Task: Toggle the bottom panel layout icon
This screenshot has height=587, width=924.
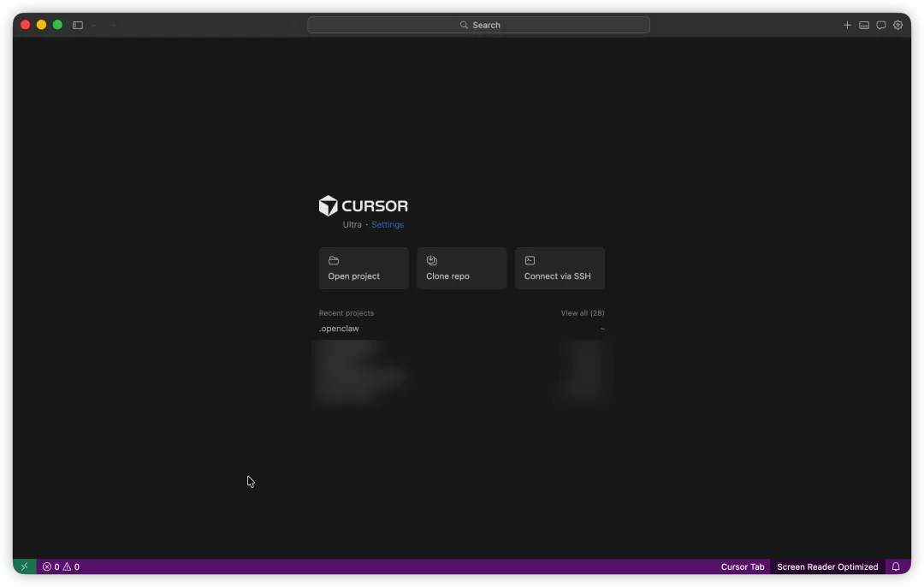Action: coord(864,25)
